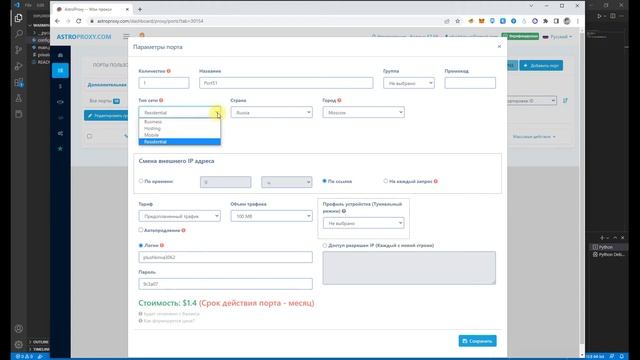Click Логин text input field
The image size is (640, 360).
click(226, 257)
